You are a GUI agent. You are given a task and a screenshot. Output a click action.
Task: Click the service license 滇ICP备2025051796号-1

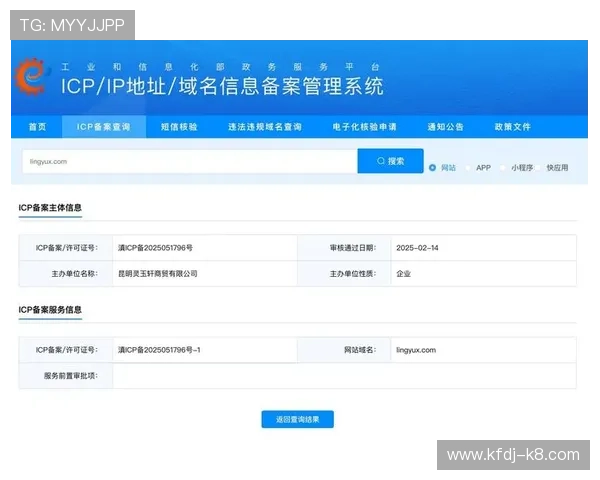coord(159,350)
